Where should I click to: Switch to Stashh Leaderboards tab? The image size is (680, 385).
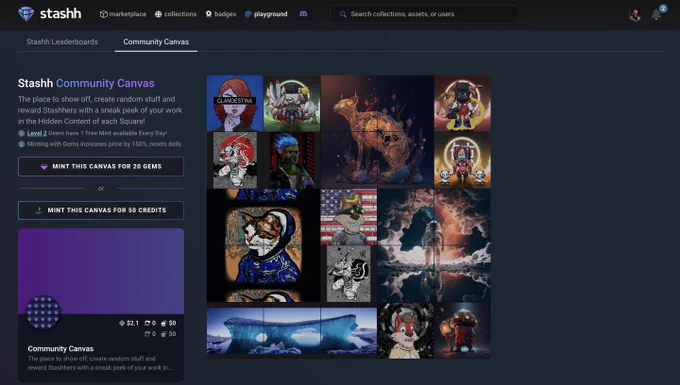62,42
